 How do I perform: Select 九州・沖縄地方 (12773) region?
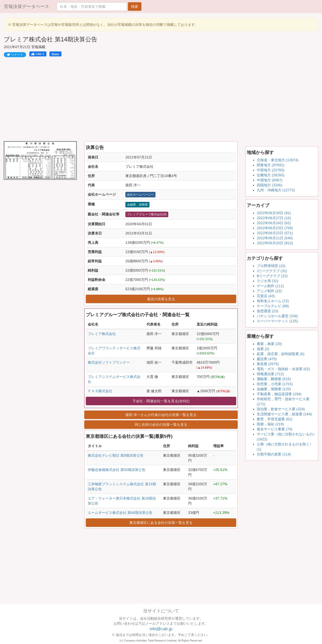pyautogui.click(x=276, y=190)
